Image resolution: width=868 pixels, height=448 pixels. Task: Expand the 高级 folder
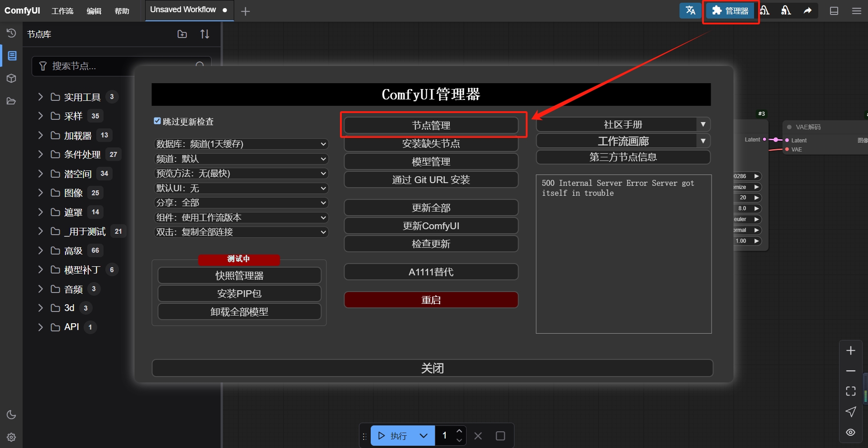40,250
